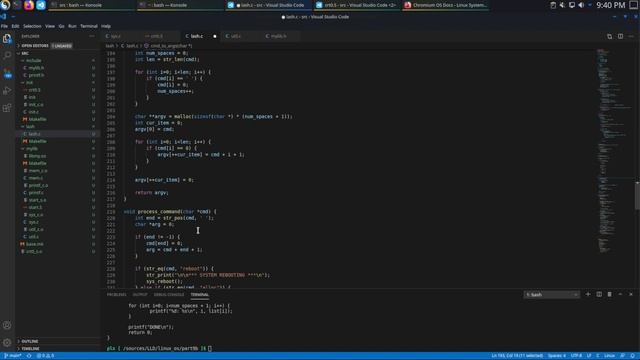640x360 pixels.
Task: Click the synchronize changes icon in status bar
Action: point(29,356)
